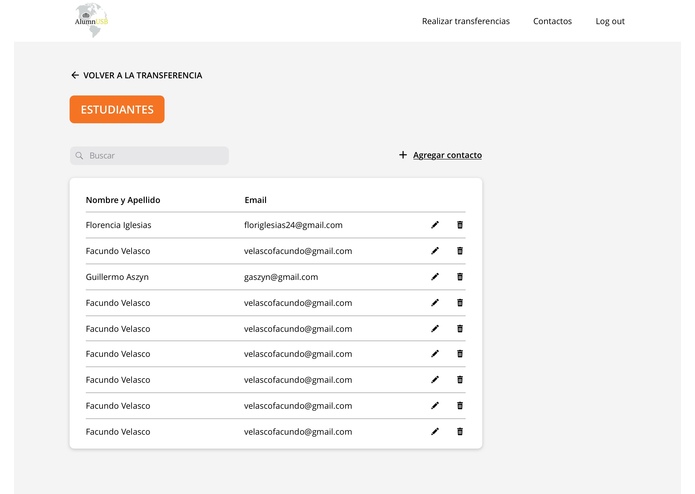This screenshot has height=494, width=695.
Task: Delete the Florencia Iglesias contact
Action: coord(460,225)
